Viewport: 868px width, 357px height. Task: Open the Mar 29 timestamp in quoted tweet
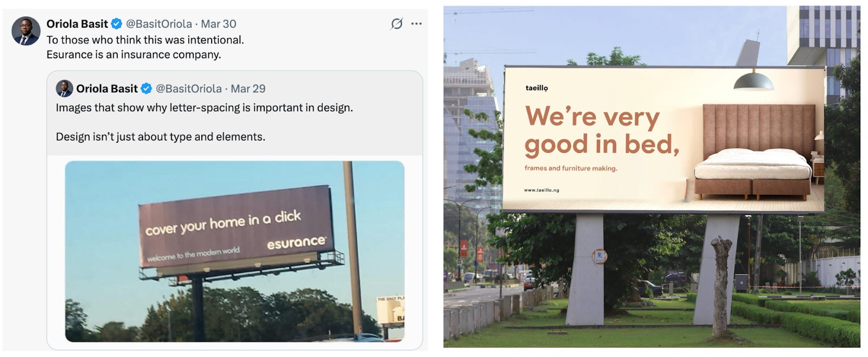[x=248, y=88]
